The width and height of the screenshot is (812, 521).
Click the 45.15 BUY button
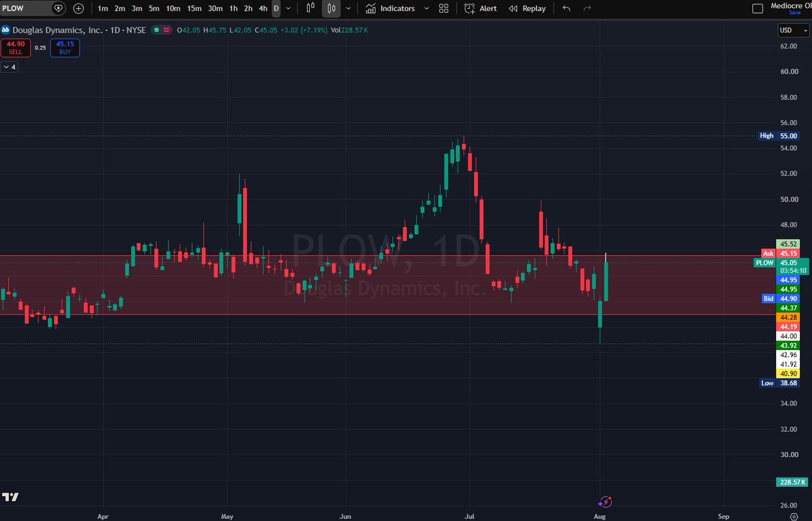point(65,47)
